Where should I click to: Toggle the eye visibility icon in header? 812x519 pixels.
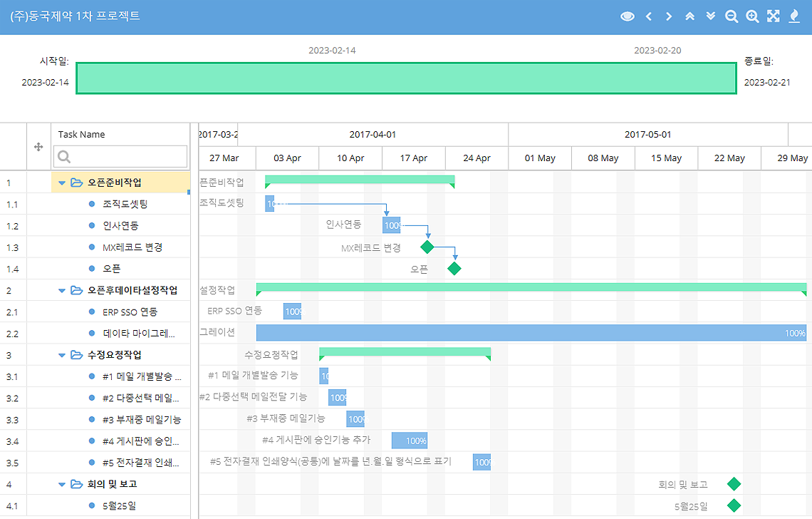point(627,16)
